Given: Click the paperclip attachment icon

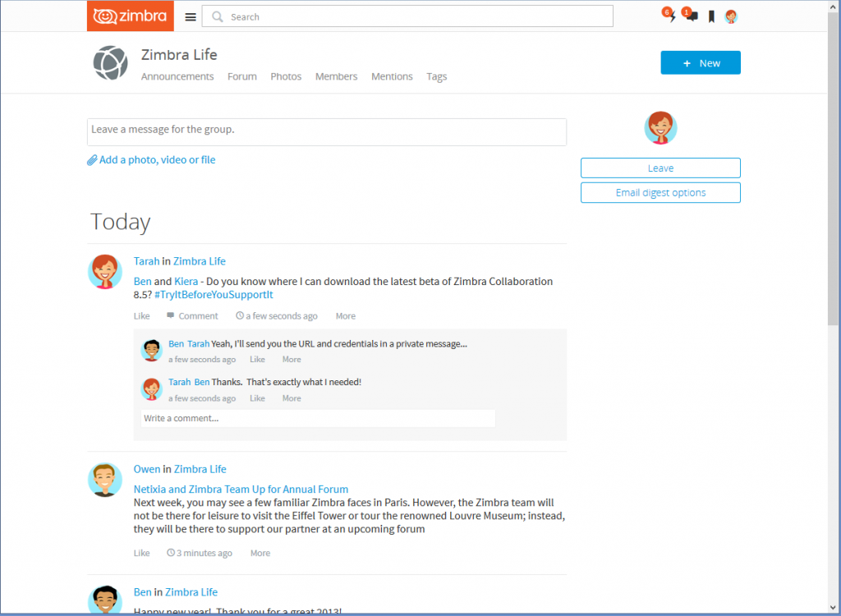Looking at the screenshot, I should pos(92,160).
